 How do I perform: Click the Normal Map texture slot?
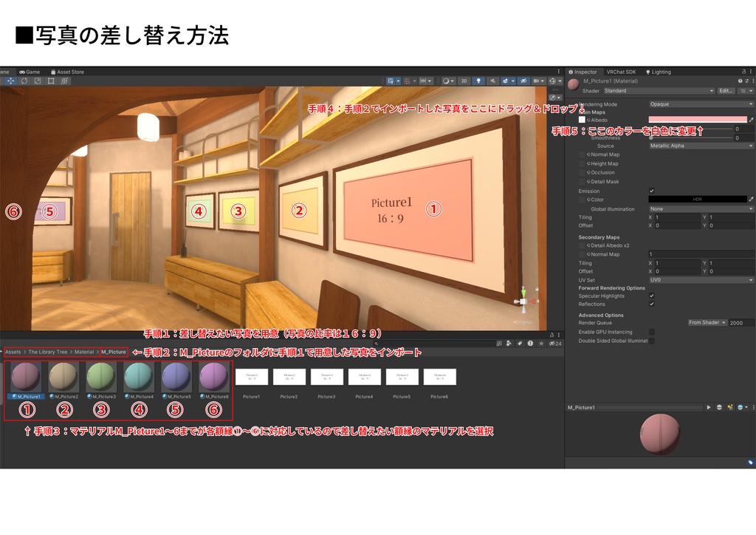582,154
